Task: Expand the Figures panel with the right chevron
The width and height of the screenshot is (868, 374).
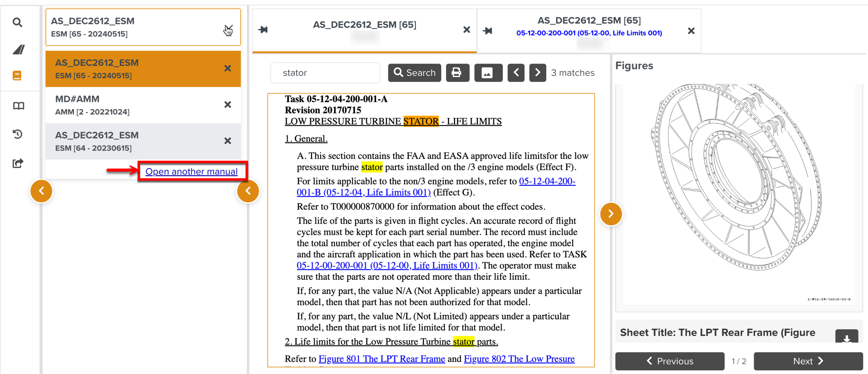Action: [x=611, y=214]
